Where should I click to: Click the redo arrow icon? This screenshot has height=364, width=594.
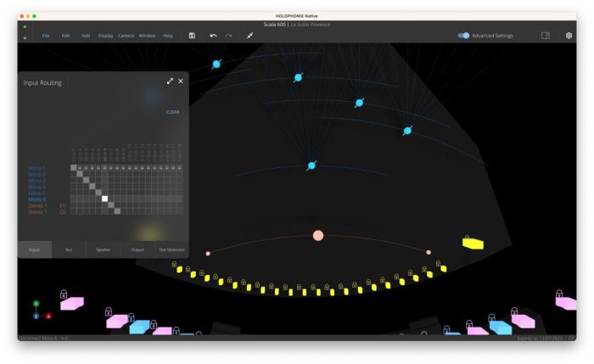click(228, 36)
